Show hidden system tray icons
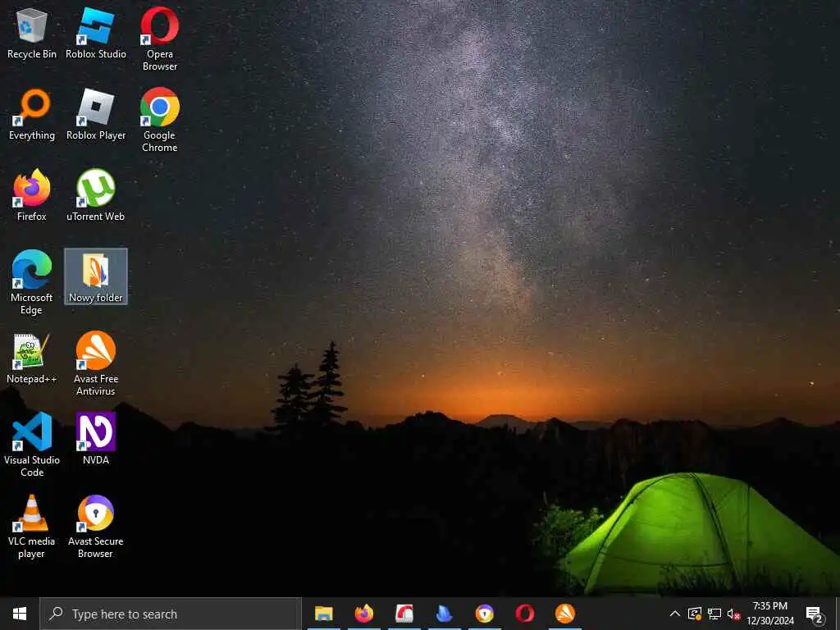 (x=675, y=614)
